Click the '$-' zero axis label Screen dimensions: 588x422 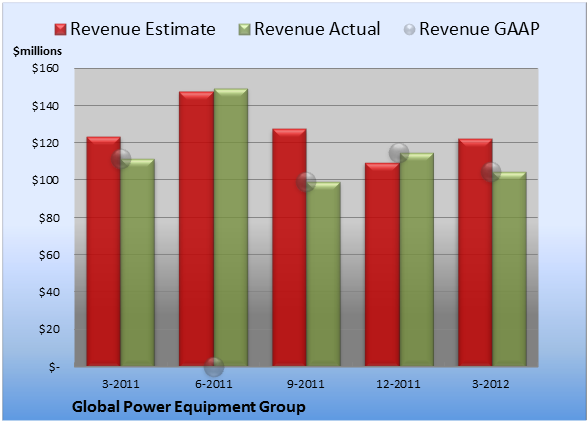click(54, 367)
